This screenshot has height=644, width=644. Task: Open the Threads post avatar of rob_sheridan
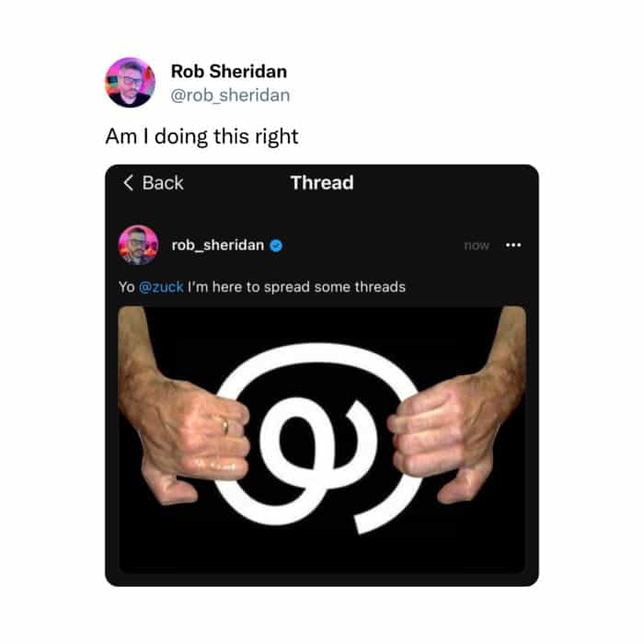[138, 246]
